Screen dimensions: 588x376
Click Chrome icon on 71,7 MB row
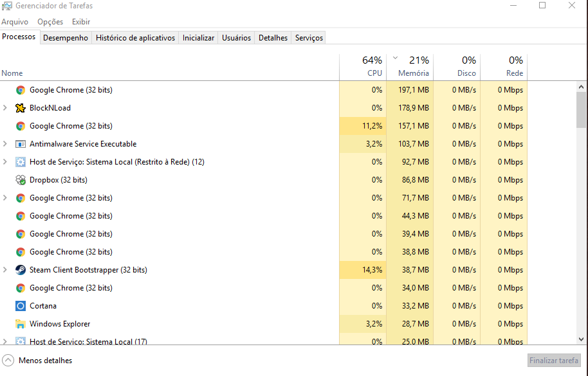pos(20,198)
